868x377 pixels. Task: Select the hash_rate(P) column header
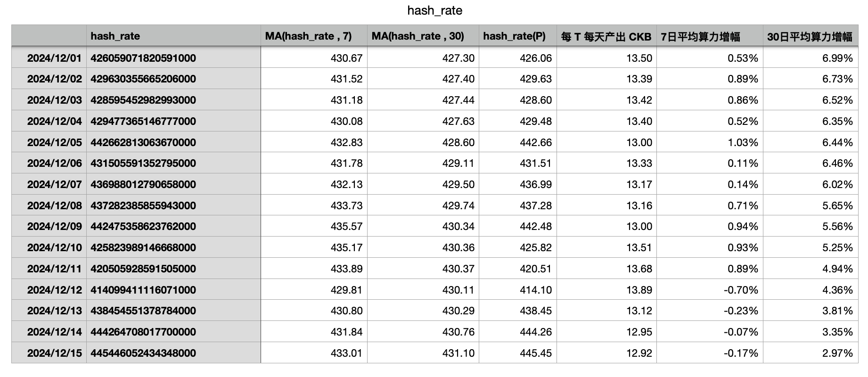coord(514,36)
